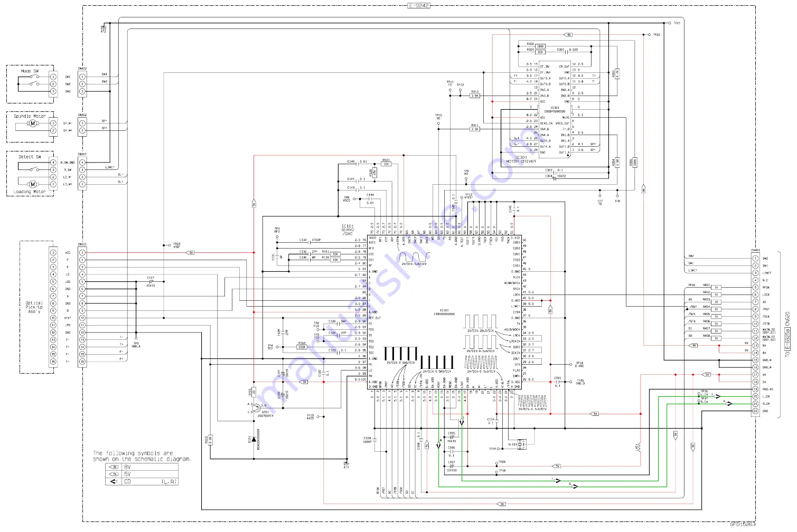Click the Optical Pick-Up Ass'y label
Image resolution: width=797 pixels, height=532 pixels.
tap(34, 307)
